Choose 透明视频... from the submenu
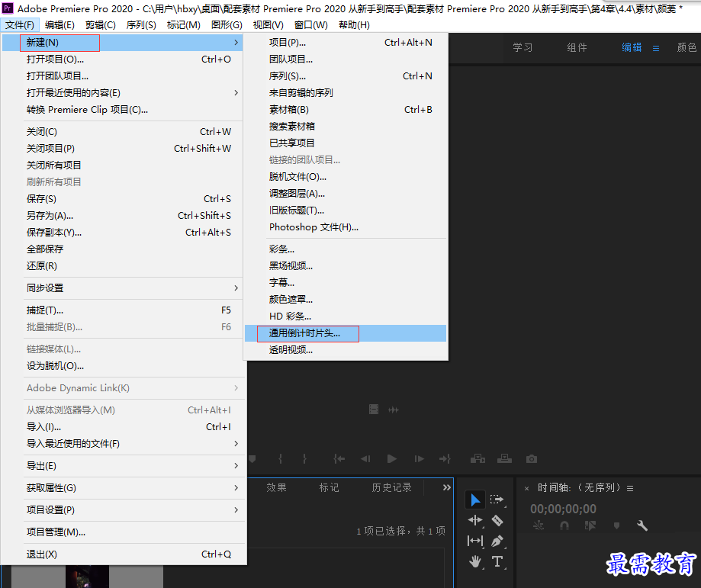701x588 pixels. tap(346, 350)
